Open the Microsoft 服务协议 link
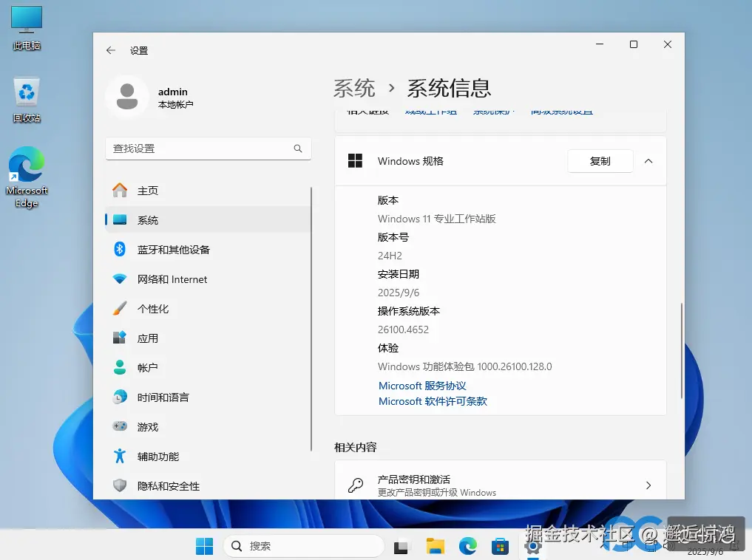Viewport: 752px width, 560px height. coord(422,386)
